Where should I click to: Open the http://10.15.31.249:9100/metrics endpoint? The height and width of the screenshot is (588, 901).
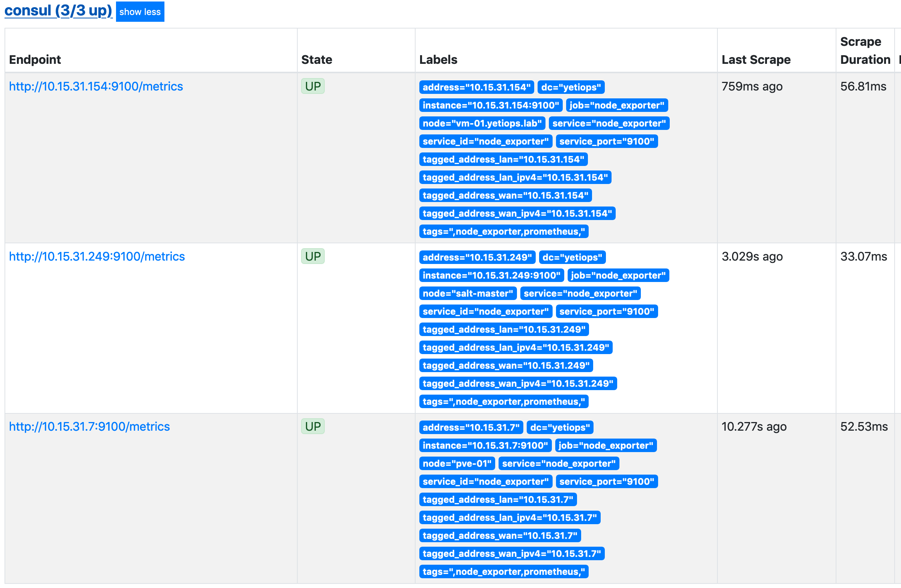click(96, 256)
